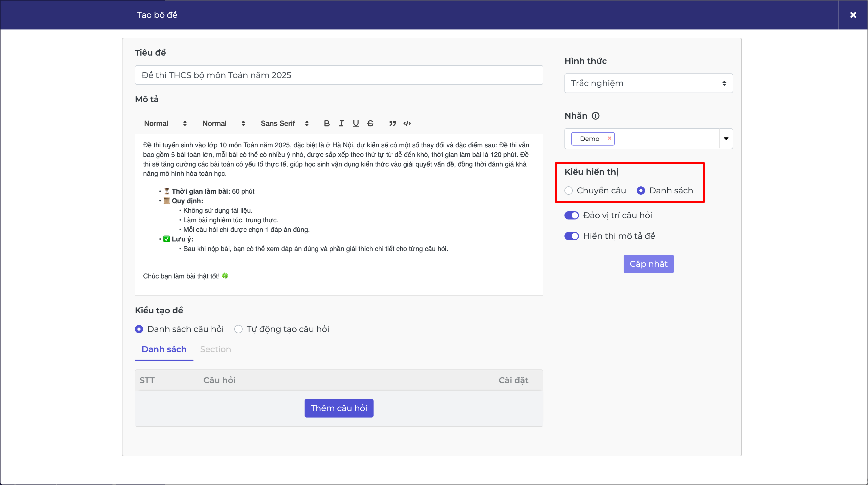
Task: Insert code block using code icon
Action: pyautogui.click(x=407, y=123)
